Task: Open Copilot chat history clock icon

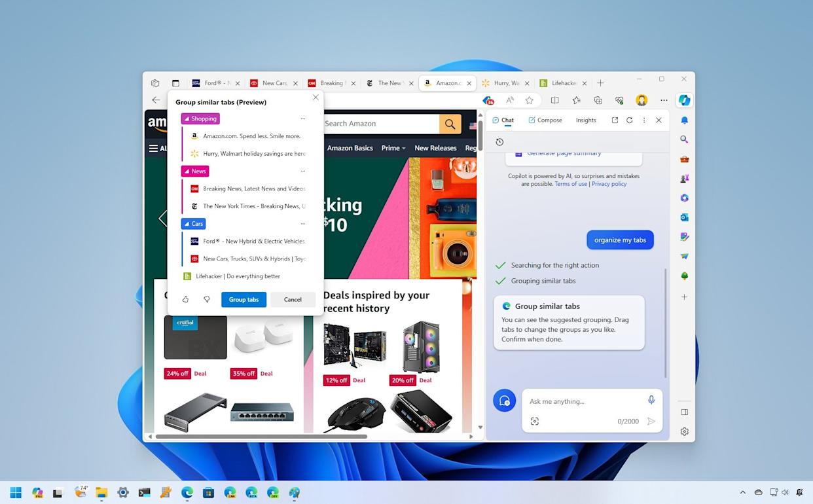Action: [499, 142]
